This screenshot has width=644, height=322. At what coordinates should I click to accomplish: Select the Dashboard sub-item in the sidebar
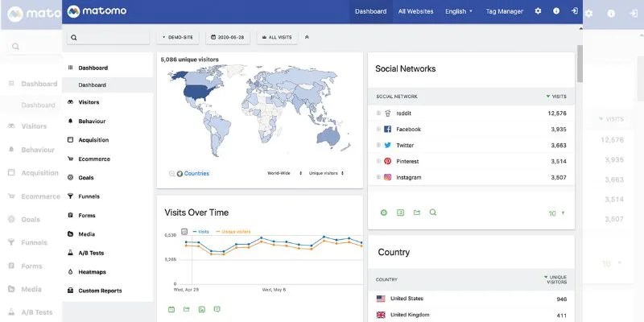tap(108, 85)
